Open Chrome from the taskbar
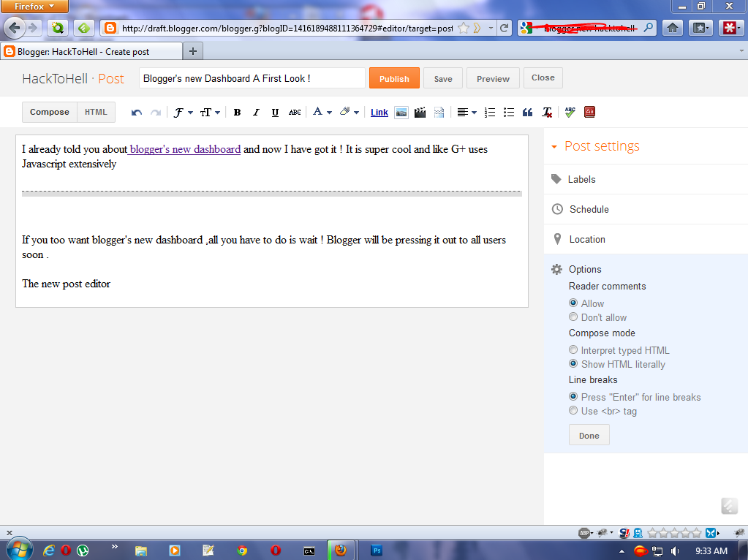The image size is (748, 560). pyautogui.click(x=242, y=550)
